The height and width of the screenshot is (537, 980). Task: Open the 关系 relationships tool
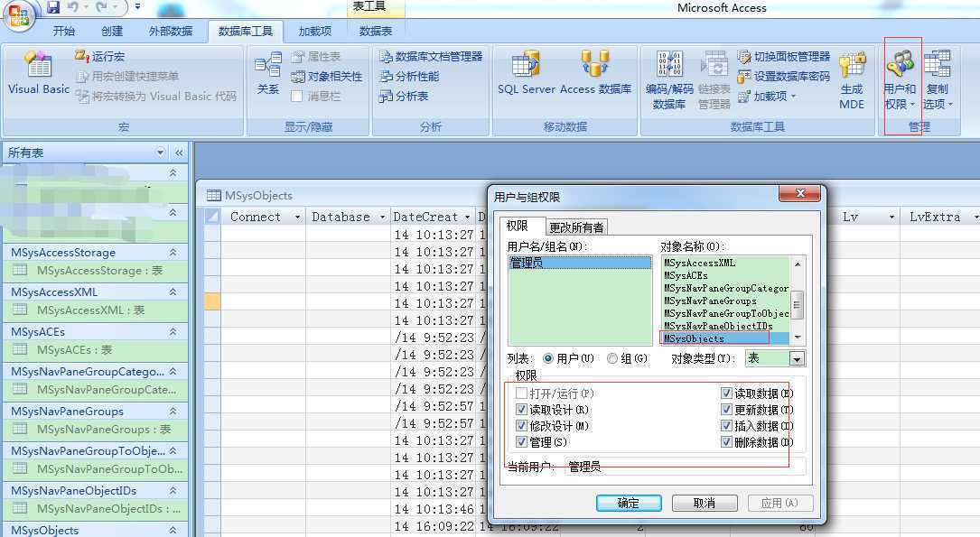coord(268,74)
